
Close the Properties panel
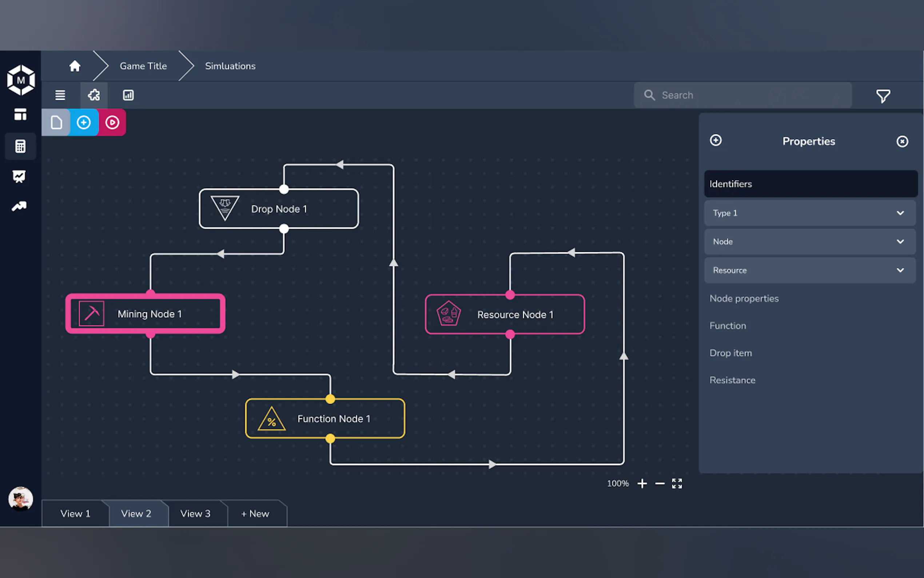tap(902, 142)
